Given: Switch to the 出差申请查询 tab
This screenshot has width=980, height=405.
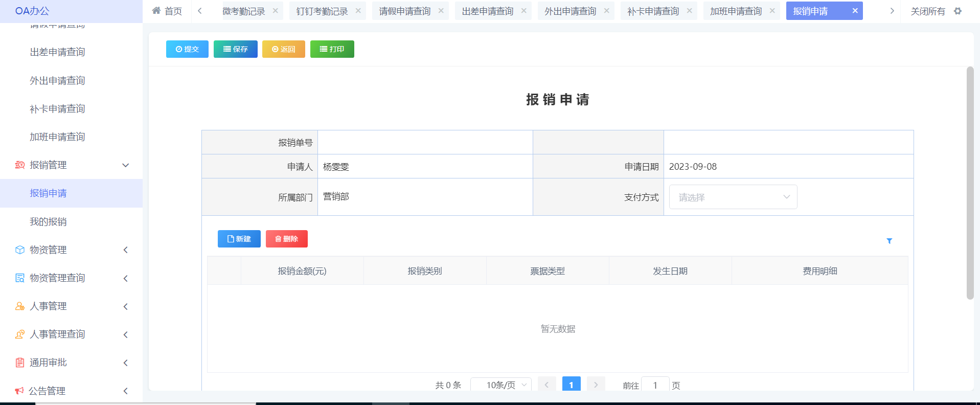Looking at the screenshot, I should (x=487, y=11).
